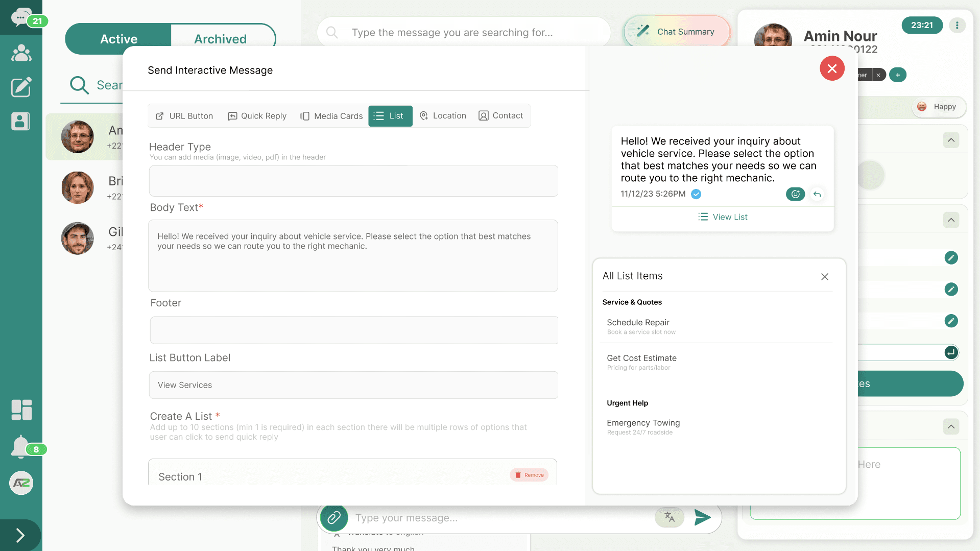Close the Send Interactive Message dialog

tap(832, 68)
